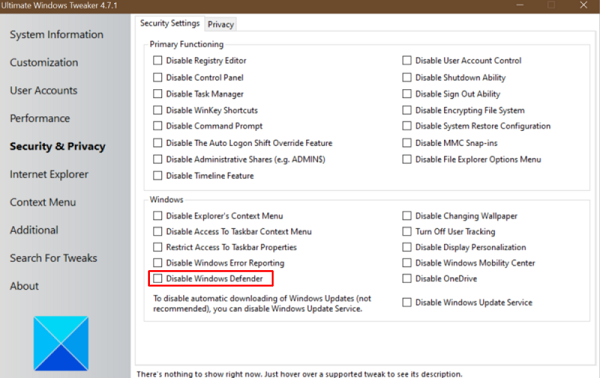The height and width of the screenshot is (378, 600).
Task: Click the 'Primary Functioning' group label
Action: (x=186, y=44)
